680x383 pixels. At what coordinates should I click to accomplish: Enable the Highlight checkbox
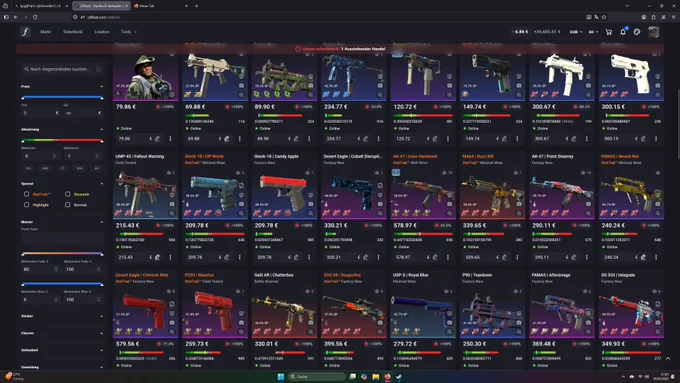[26, 204]
